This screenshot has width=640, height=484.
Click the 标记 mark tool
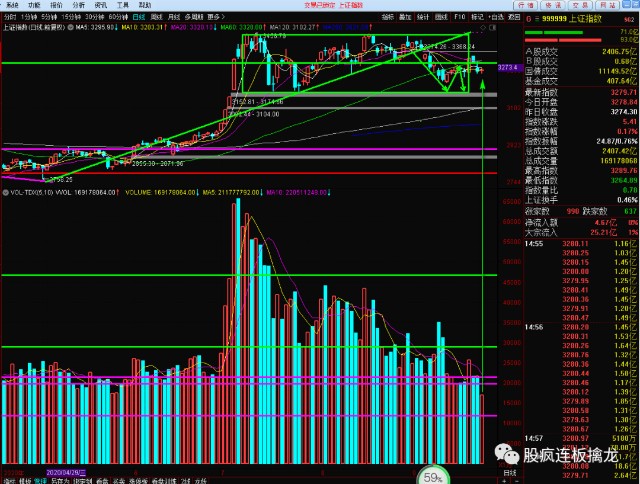[x=477, y=17]
